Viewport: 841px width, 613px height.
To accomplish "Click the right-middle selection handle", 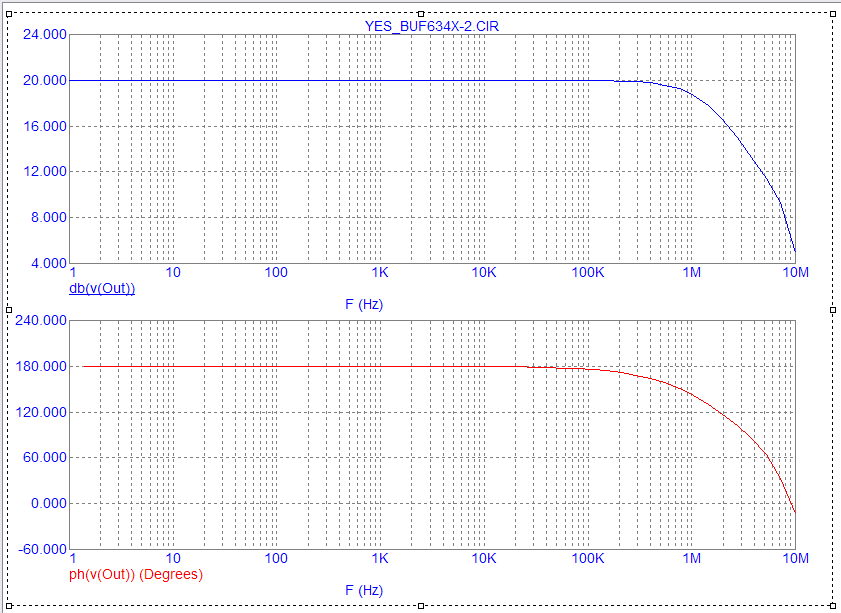I will (x=833, y=310).
